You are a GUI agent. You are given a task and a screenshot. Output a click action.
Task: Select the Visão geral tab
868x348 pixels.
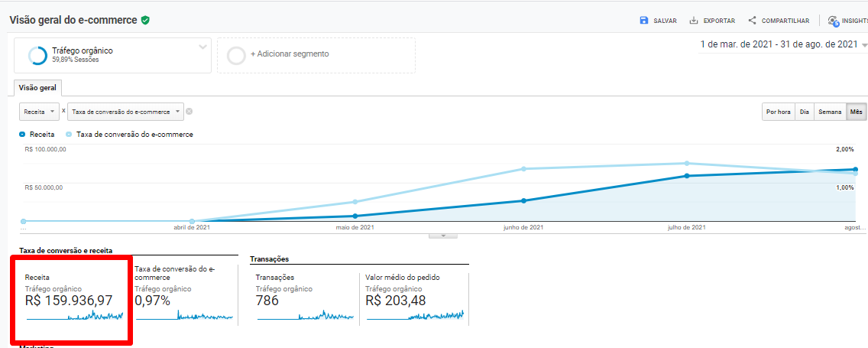click(37, 88)
